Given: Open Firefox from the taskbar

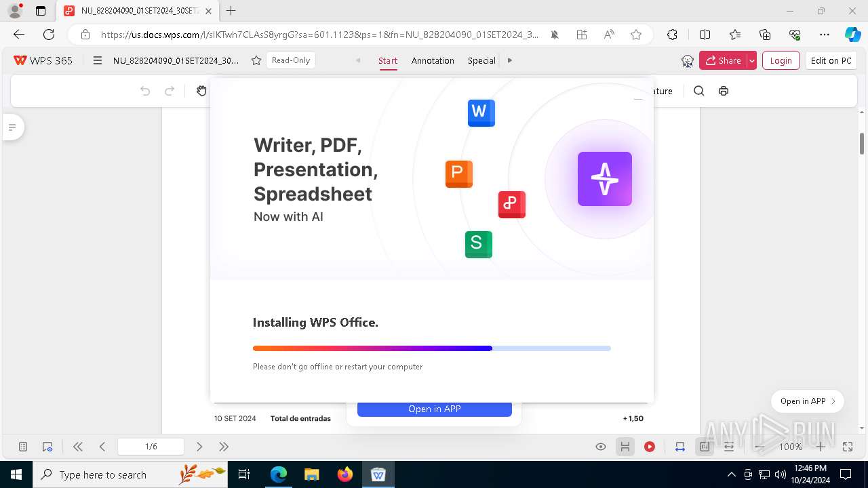Looking at the screenshot, I should pyautogui.click(x=345, y=474).
